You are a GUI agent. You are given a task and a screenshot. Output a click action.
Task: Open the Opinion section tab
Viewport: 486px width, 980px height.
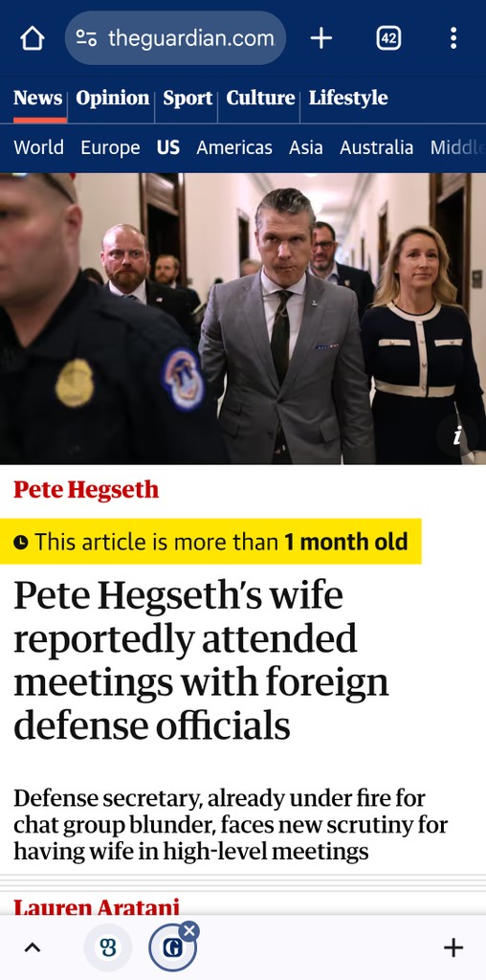point(113,99)
